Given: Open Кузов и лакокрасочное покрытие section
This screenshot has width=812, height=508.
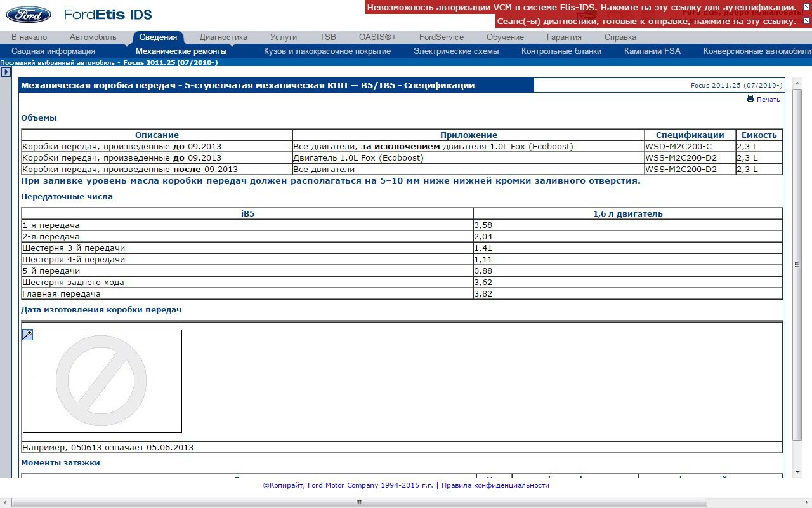Looking at the screenshot, I should (x=327, y=51).
